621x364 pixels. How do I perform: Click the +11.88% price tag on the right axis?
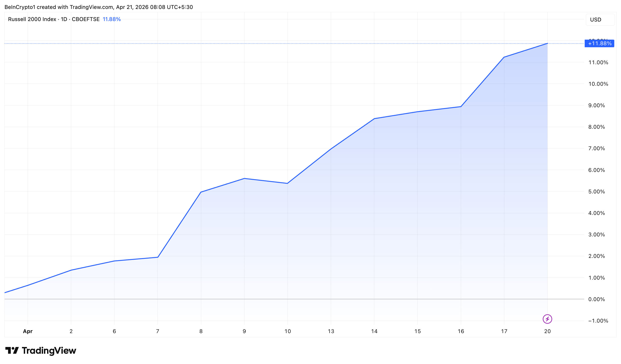(x=600, y=43)
